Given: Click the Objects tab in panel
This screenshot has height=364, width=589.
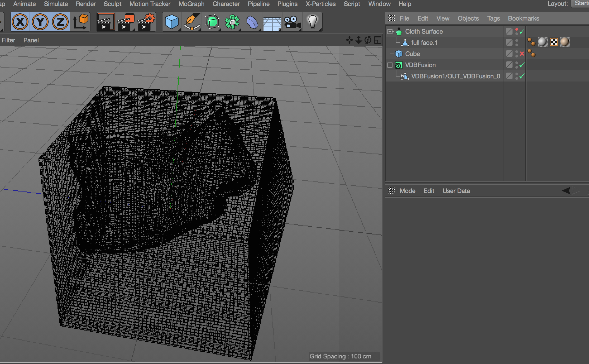Looking at the screenshot, I should 468,18.
